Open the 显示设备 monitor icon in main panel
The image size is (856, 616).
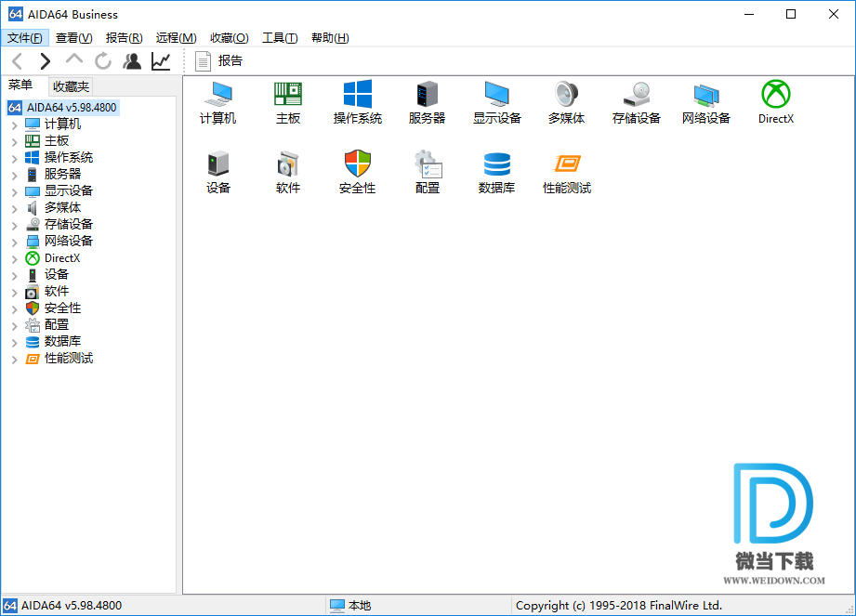click(x=497, y=102)
